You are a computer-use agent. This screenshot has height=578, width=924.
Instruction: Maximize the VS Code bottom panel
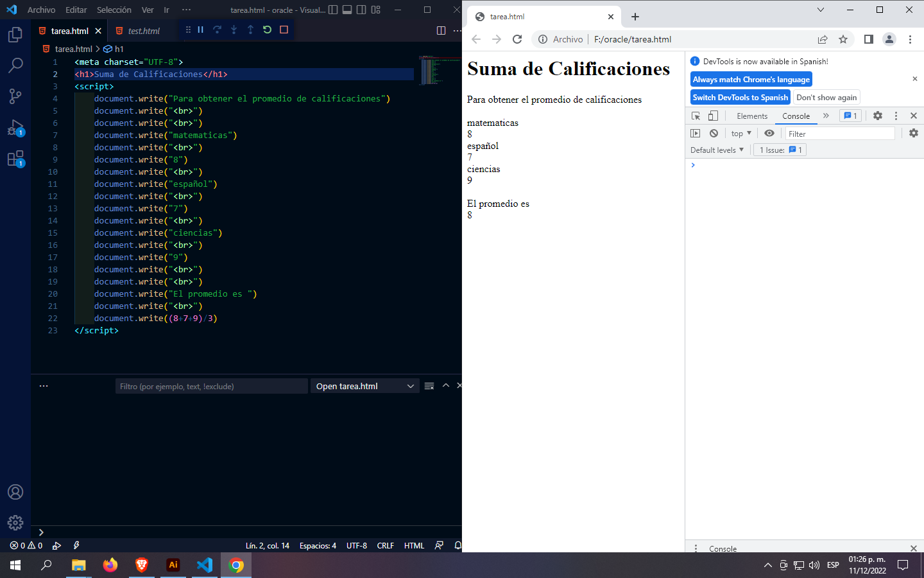pyautogui.click(x=446, y=385)
